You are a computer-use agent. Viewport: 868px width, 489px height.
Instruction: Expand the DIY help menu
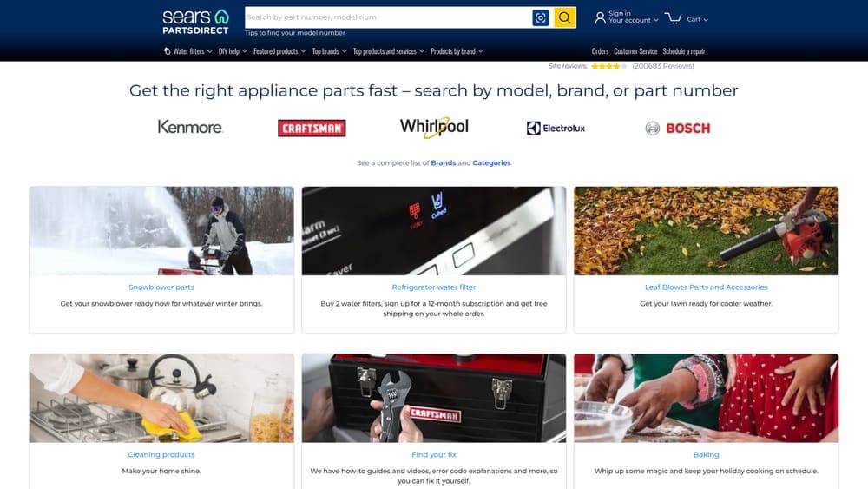coord(233,51)
